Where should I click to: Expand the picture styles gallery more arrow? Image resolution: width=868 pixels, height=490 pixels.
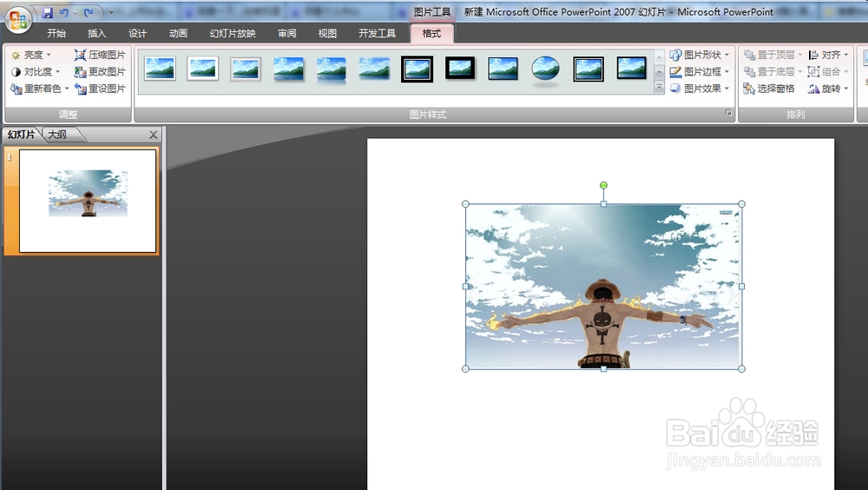(659, 88)
